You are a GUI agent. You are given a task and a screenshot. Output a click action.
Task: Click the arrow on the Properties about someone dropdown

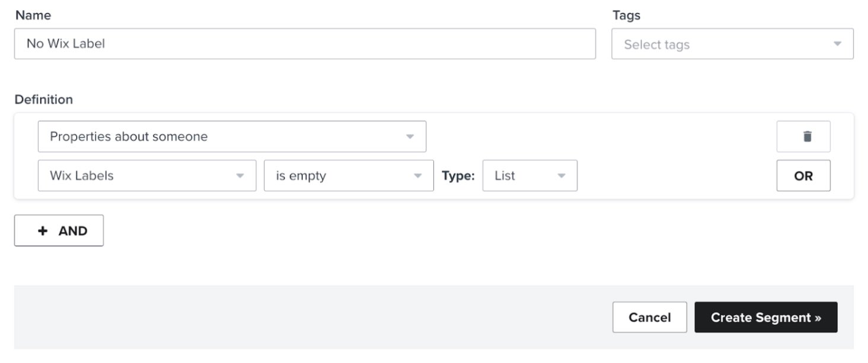pos(410,136)
